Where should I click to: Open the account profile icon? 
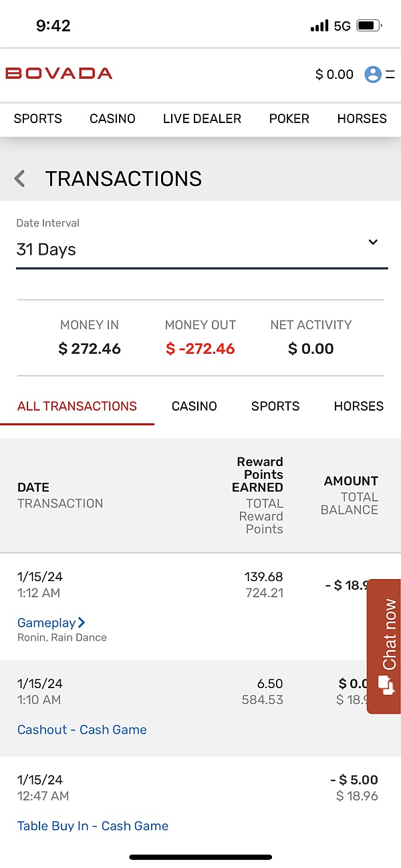[x=374, y=74]
